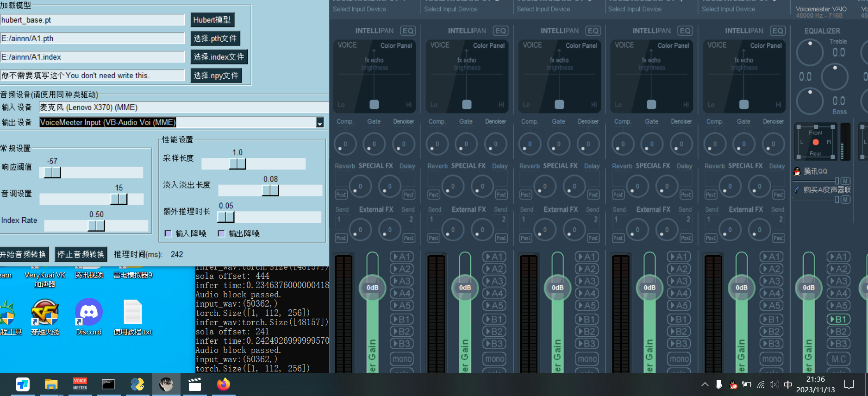Click the 腾讯QQ tray app icon
868x396 pixels.
tap(733, 384)
